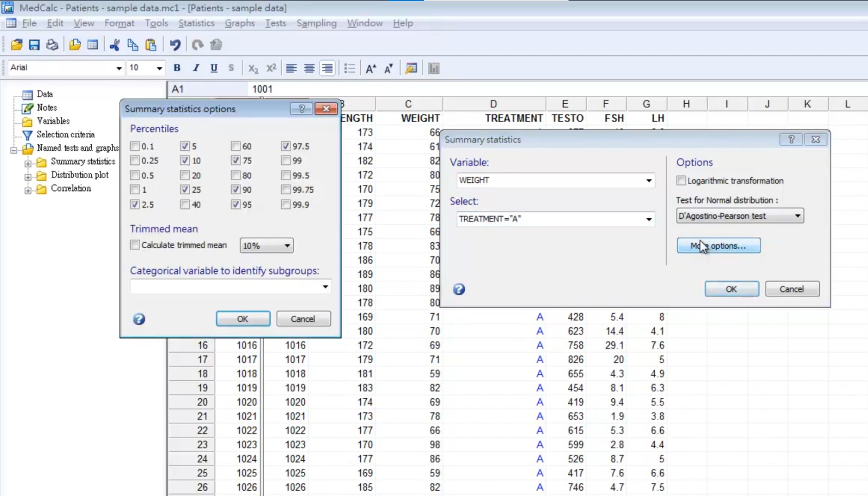This screenshot has width=868, height=496.
Task: Click the Redo arrow icon
Action: [197, 44]
